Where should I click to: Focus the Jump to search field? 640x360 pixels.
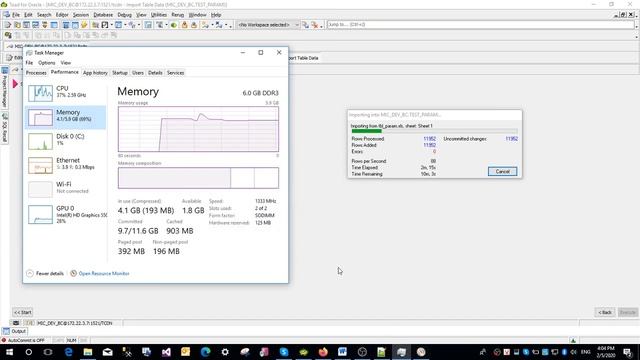(x=480, y=25)
